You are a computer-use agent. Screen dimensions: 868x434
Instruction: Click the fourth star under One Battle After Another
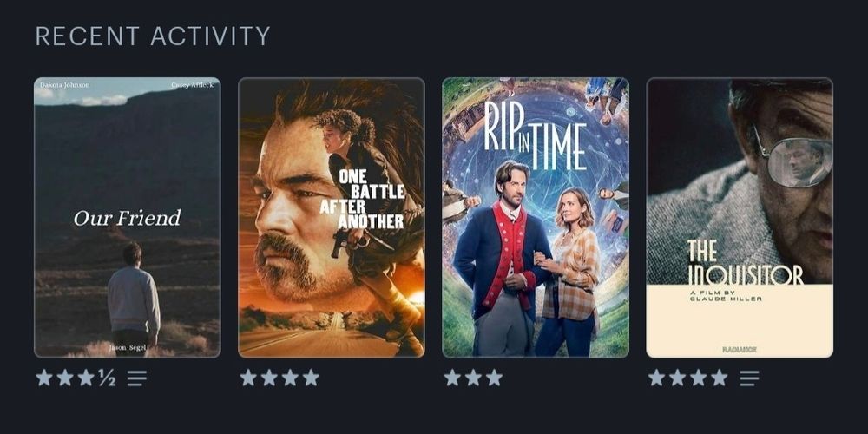click(311, 378)
